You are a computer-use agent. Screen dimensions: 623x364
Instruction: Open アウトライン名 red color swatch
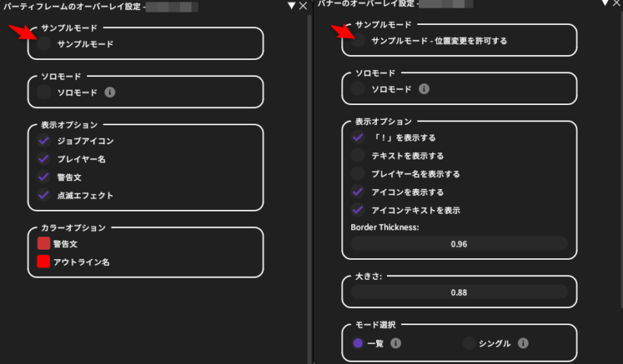tap(44, 262)
